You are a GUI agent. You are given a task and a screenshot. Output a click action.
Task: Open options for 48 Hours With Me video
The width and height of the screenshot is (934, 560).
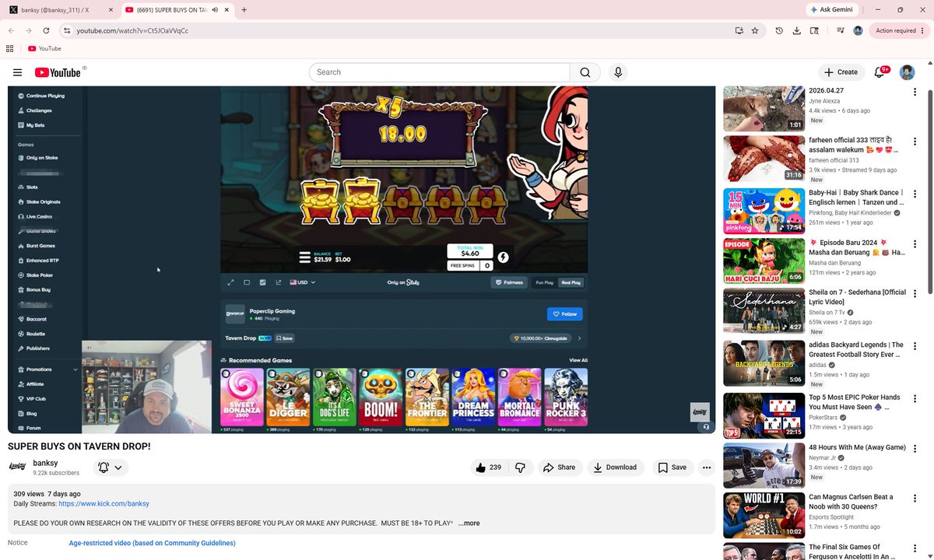(915, 449)
